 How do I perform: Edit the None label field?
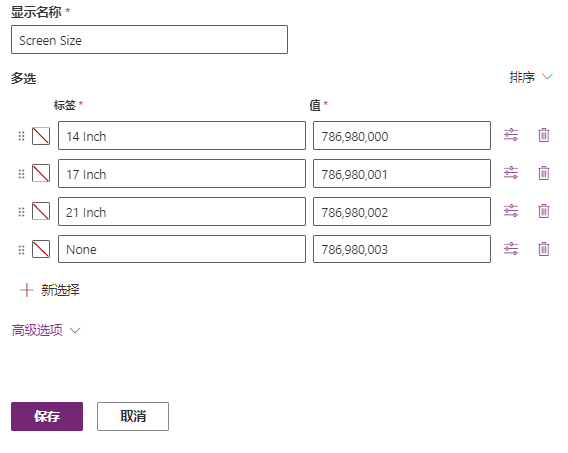[x=182, y=249]
